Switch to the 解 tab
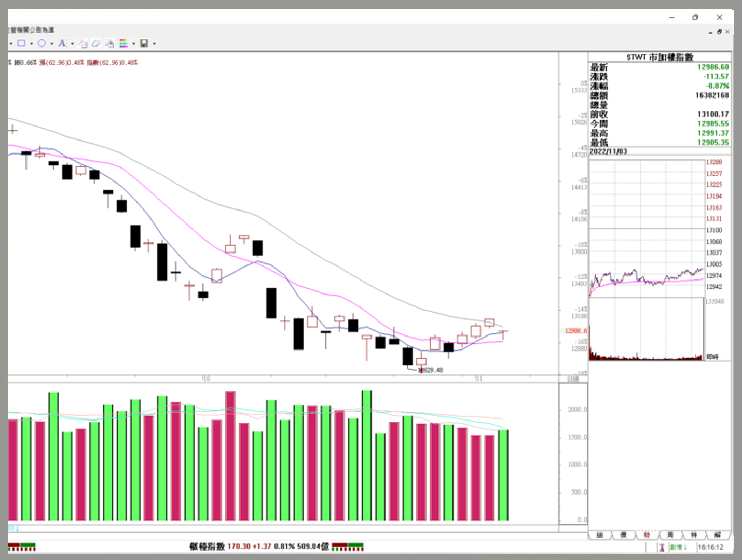This screenshot has width=742, height=560. tap(718, 535)
